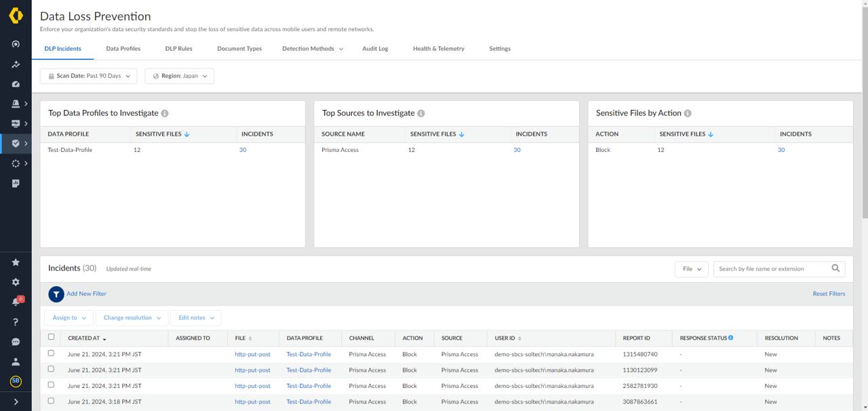Open the gauge dashboard icon in sidebar
Viewport: 868px width, 411px height.
pos(16,84)
